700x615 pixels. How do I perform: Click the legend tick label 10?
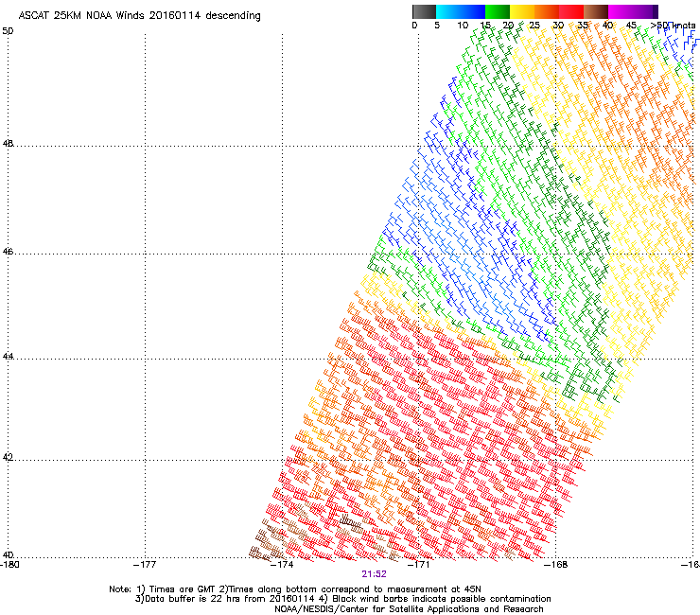tap(463, 26)
